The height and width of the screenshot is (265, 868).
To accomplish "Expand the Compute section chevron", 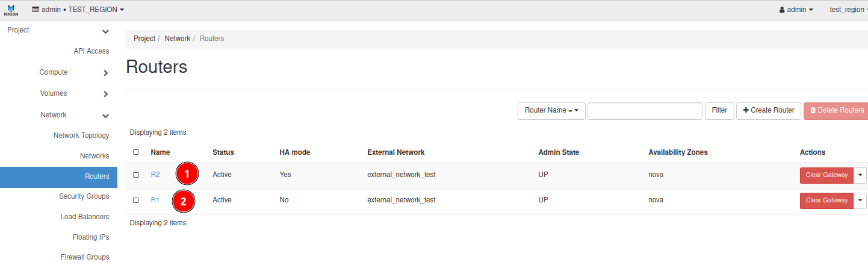I will (106, 73).
